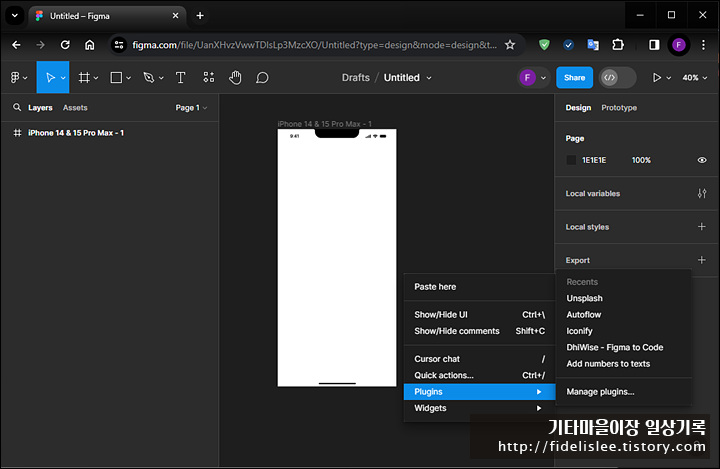Viewport: 720px width, 469px height.
Task: Expand Move tool options chevron
Action: pyautogui.click(x=63, y=78)
